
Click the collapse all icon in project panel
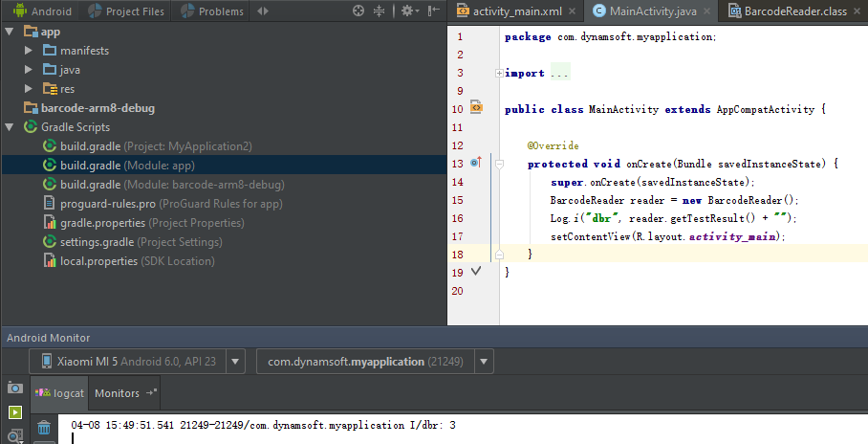point(380,11)
